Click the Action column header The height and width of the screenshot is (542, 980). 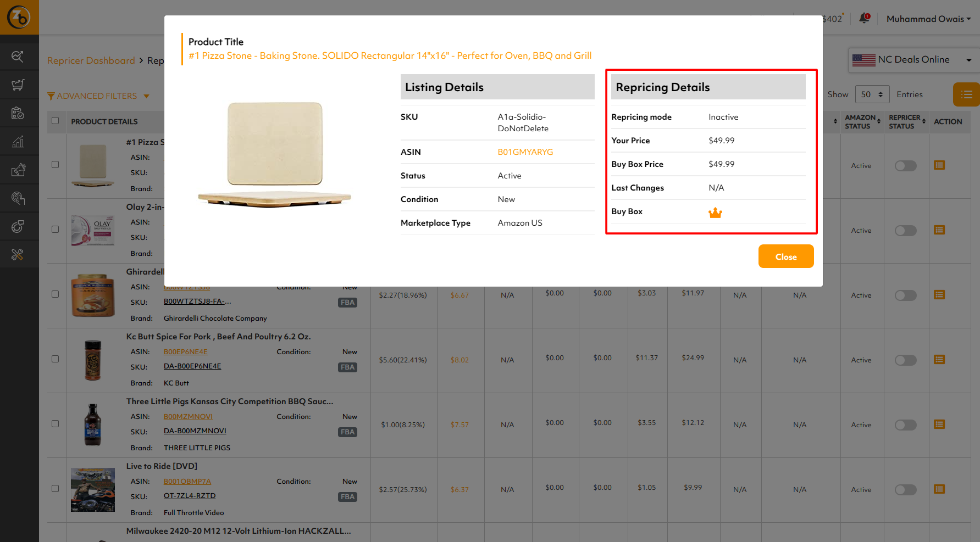[x=948, y=121]
